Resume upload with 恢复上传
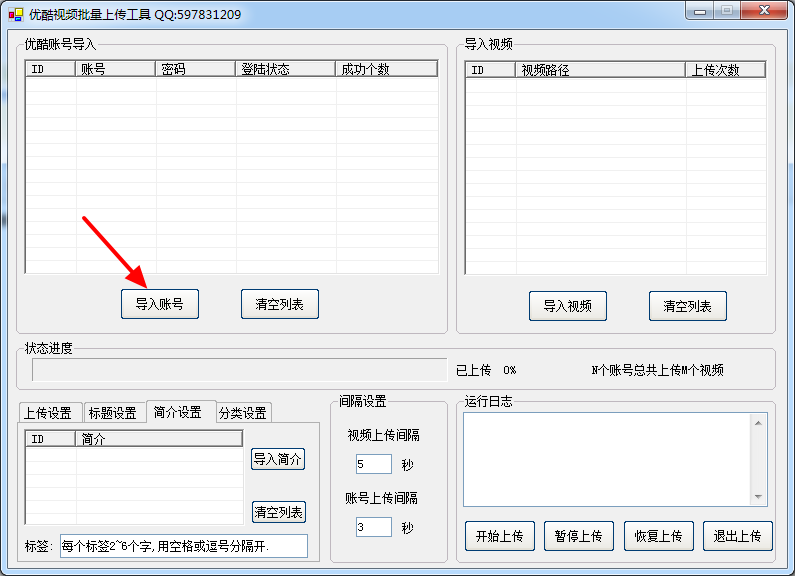 pos(659,536)
